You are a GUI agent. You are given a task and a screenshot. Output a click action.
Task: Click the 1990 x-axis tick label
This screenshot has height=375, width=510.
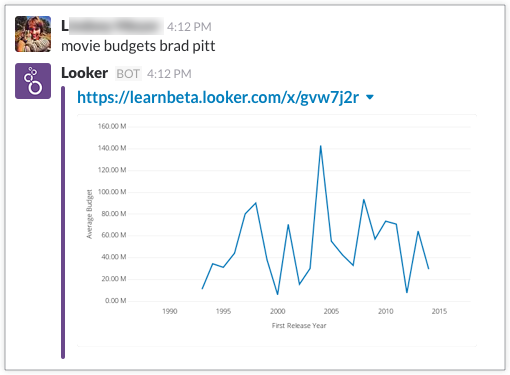pos(170,311)
